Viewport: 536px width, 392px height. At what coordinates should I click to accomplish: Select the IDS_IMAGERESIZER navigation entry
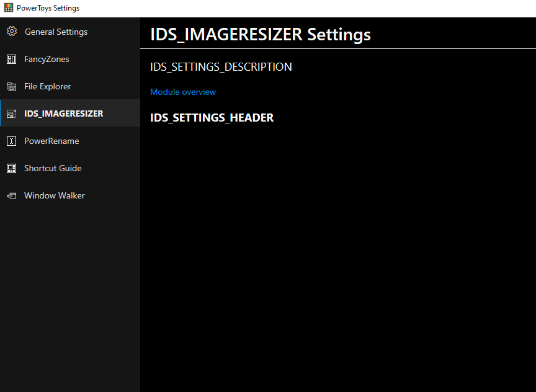(70, 114)
